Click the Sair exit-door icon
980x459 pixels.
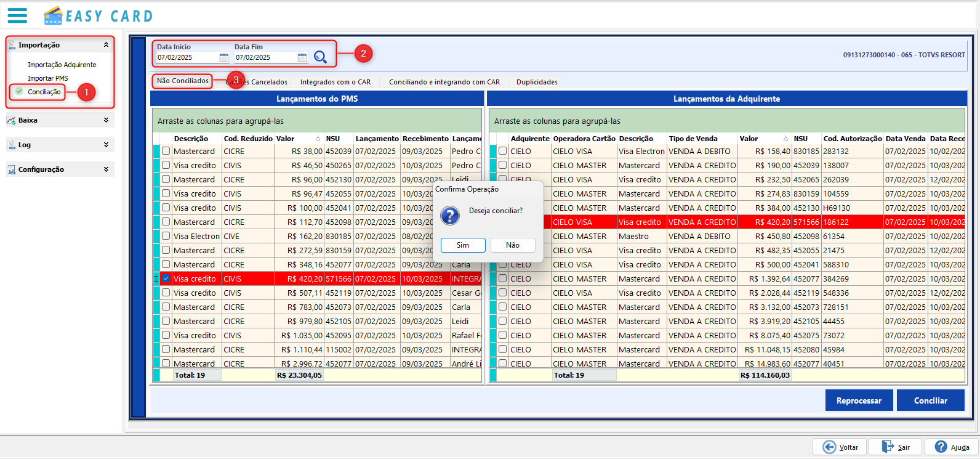coord(888,447)
